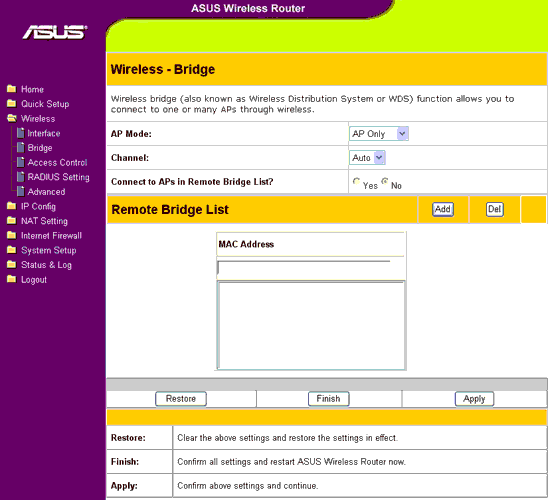Open the Status & Log section

(x=46, y=265)
